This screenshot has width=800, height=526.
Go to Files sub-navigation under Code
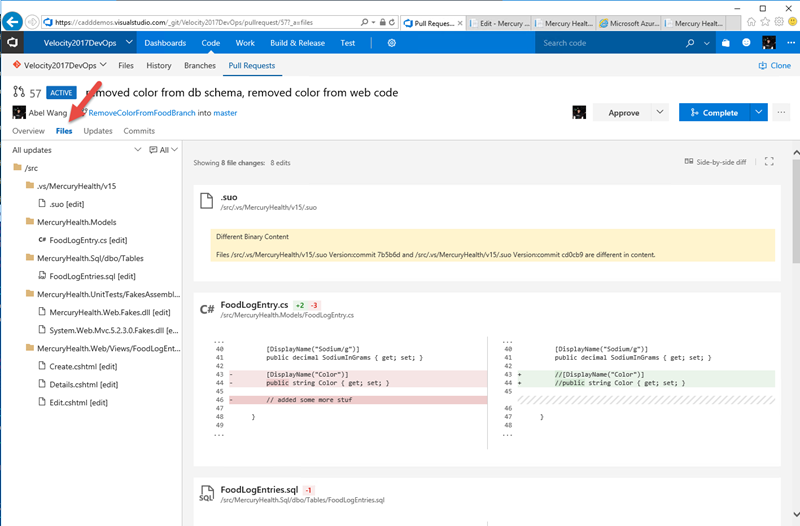pos(126,65)
